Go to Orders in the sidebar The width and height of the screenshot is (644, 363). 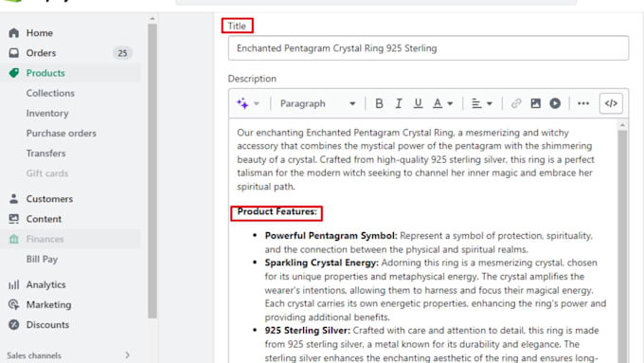[41, 53]
